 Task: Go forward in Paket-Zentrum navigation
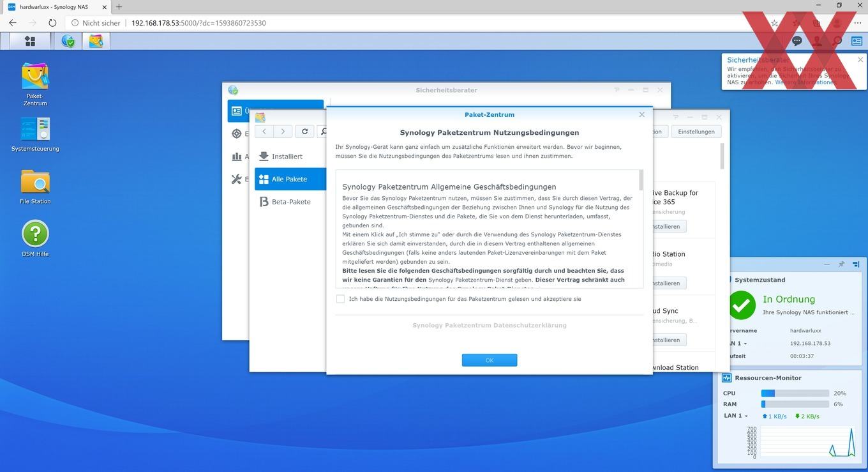tap(283, 131)
